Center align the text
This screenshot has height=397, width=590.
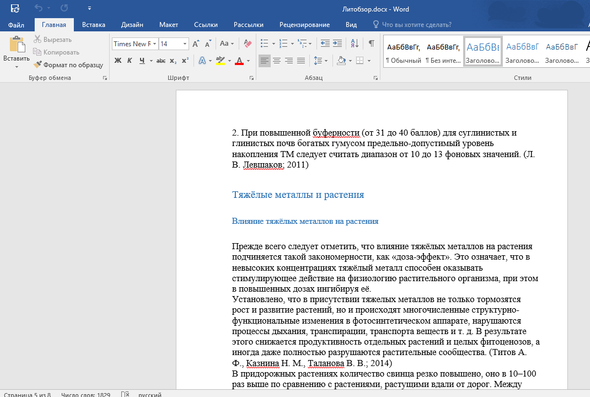click(277, 61)
